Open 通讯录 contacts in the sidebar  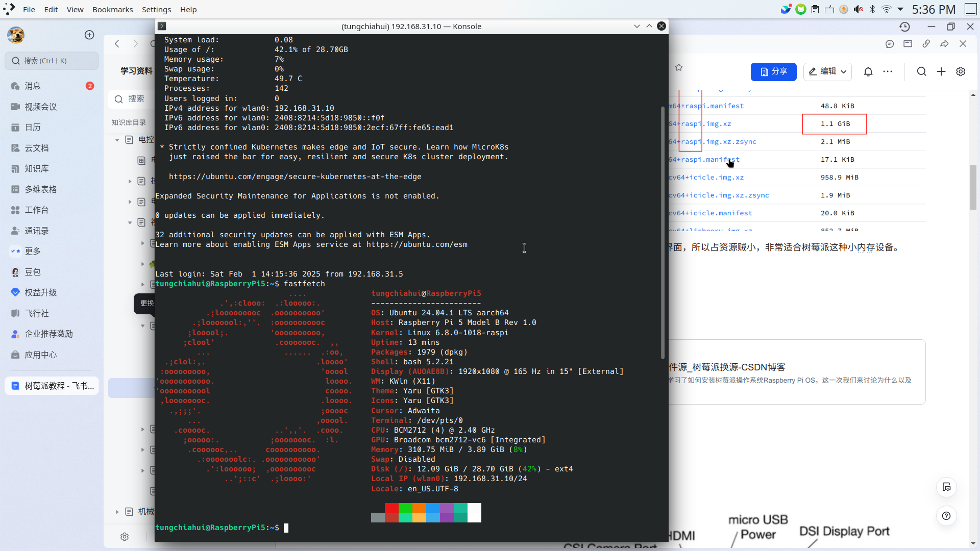(x=52, y=231)
